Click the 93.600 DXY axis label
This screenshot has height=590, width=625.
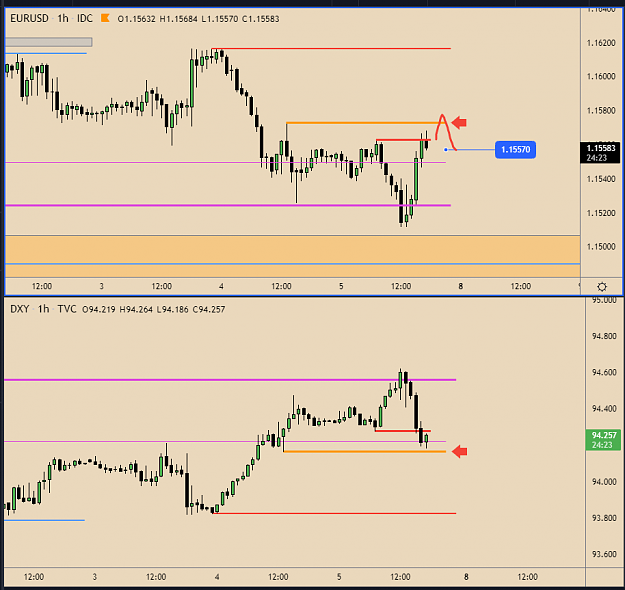click(604, 554)
